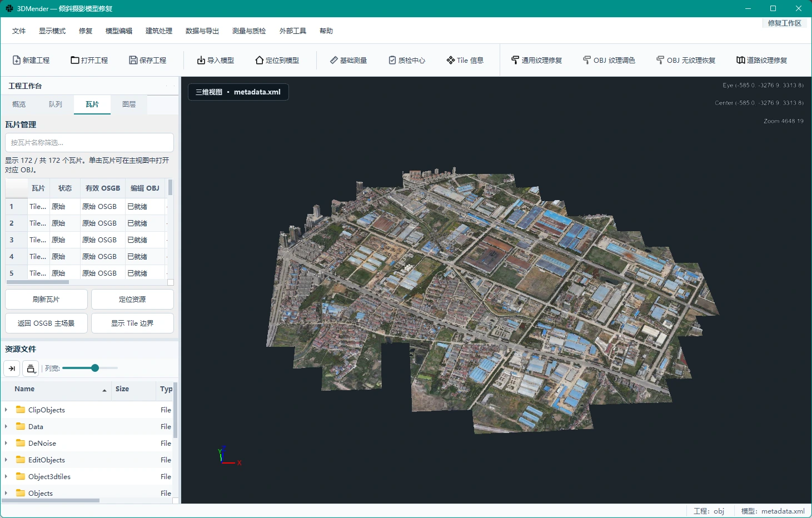Open the 数据与导出 menu

coord(202,31)
